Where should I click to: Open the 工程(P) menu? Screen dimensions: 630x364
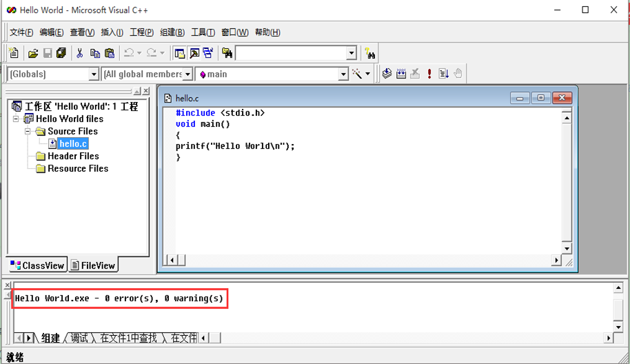pyautogui.click(x=141, y=32)
